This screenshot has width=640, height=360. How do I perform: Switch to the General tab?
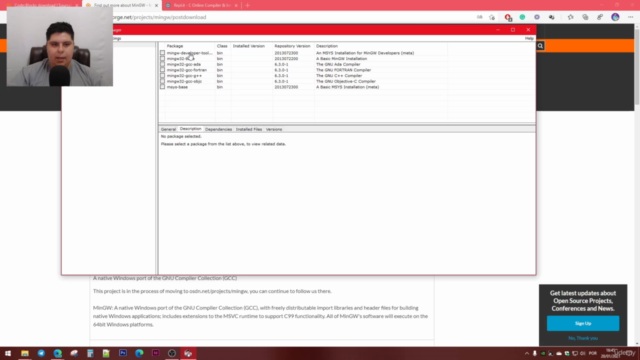tap(168, 129)
